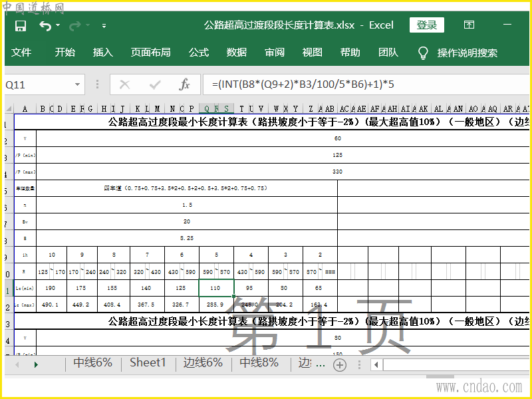Click the Save icon in title bar
Image resolution: width=532 pixels, height=399 pixels.
coord(21,26)
